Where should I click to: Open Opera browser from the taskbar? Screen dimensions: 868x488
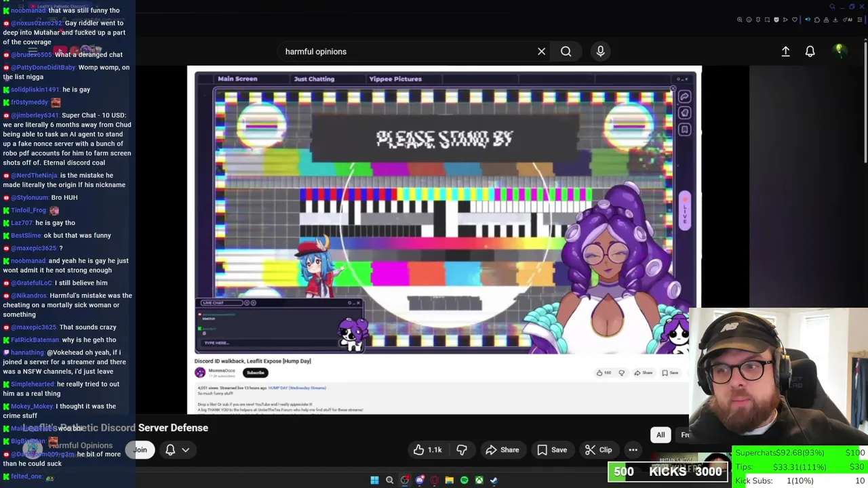(x=435, y=481)
